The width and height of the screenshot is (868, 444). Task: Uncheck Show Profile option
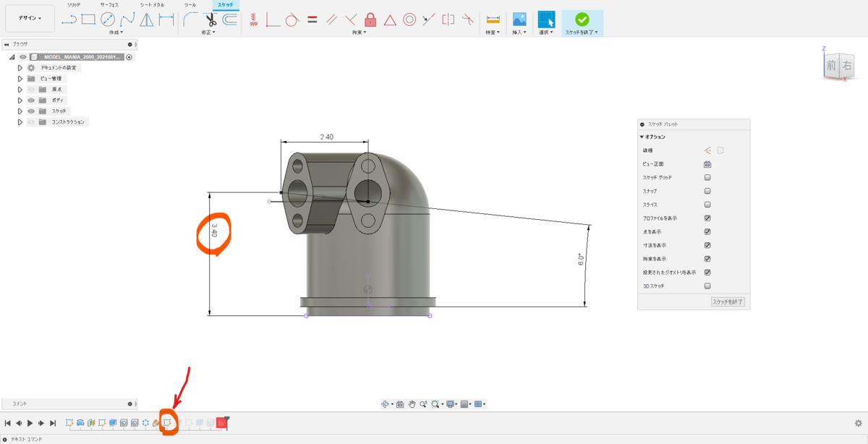[x=707, y=218]
